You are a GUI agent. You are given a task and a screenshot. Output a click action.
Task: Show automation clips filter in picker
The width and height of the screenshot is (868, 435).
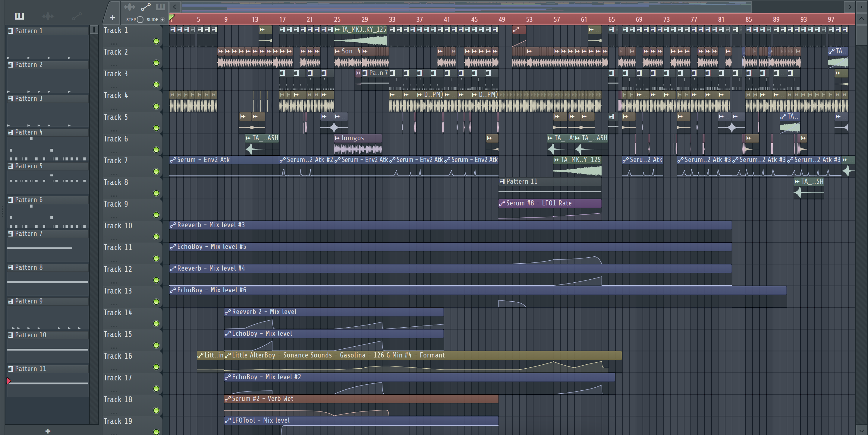pos(77,16)
